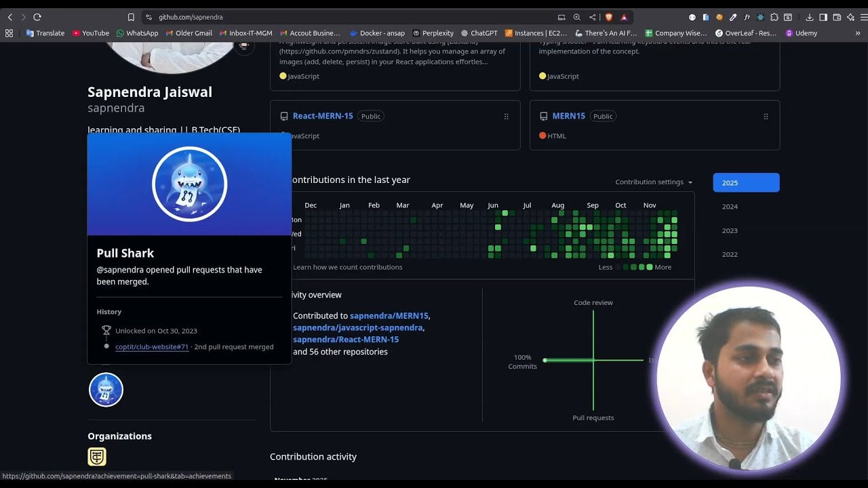Click the Code review label on chart
The height and width of the screenshot is (488, 868).
pos(593,302)
